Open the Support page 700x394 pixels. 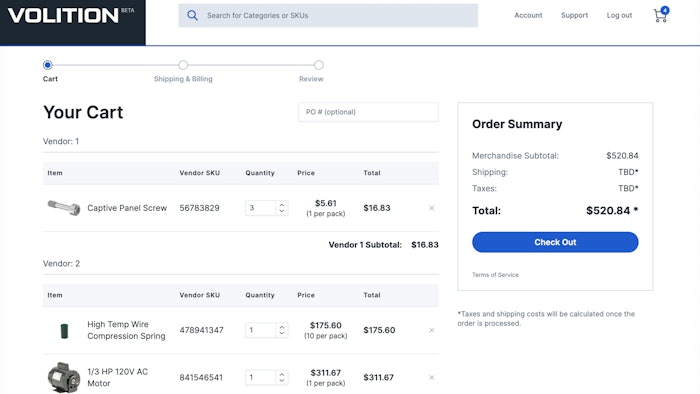(575, 15)
